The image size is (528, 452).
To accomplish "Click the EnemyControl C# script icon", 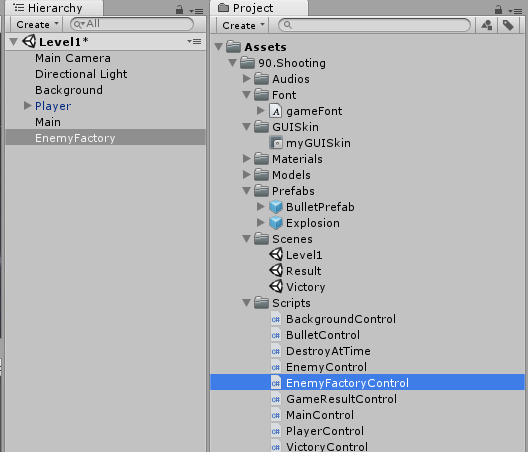I will pos(276,367).
